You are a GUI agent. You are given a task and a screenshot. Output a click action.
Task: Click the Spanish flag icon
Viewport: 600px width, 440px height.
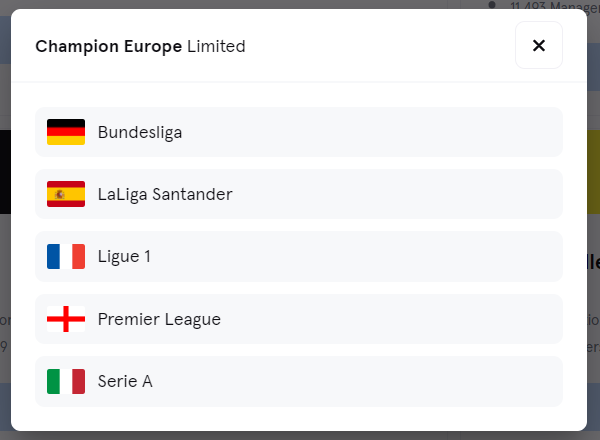click(x=66, y=194)
